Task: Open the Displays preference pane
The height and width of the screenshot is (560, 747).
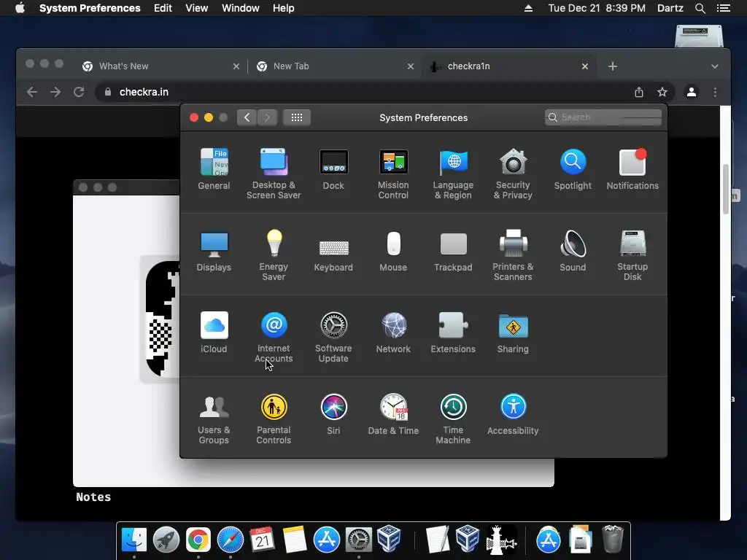Action: click(x=214, y=251)
